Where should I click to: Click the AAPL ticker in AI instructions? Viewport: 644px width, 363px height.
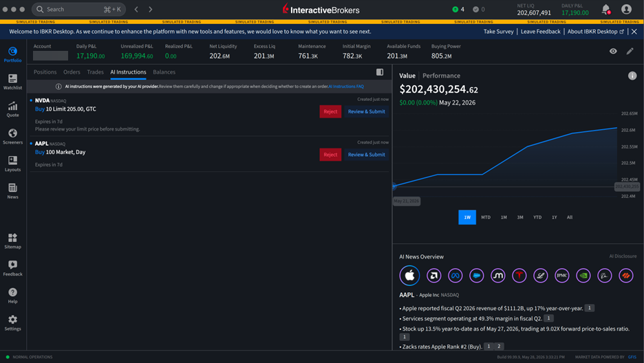(x=41, y=144)
